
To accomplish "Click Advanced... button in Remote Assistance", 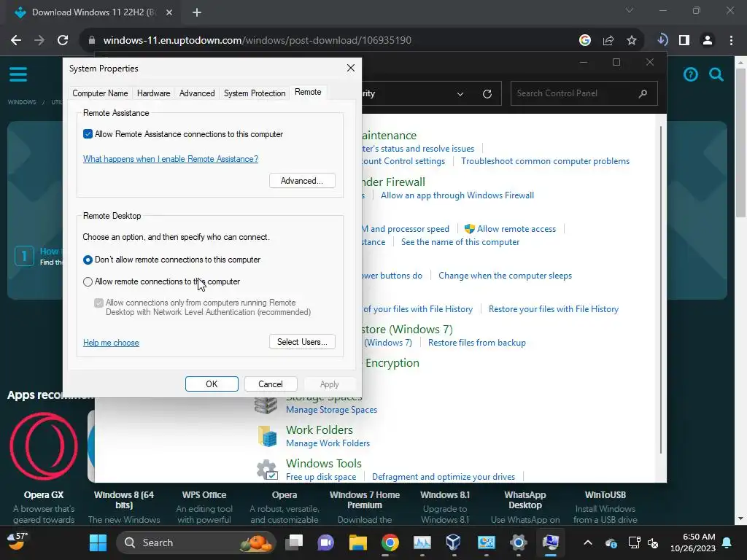I will (302, 181).
